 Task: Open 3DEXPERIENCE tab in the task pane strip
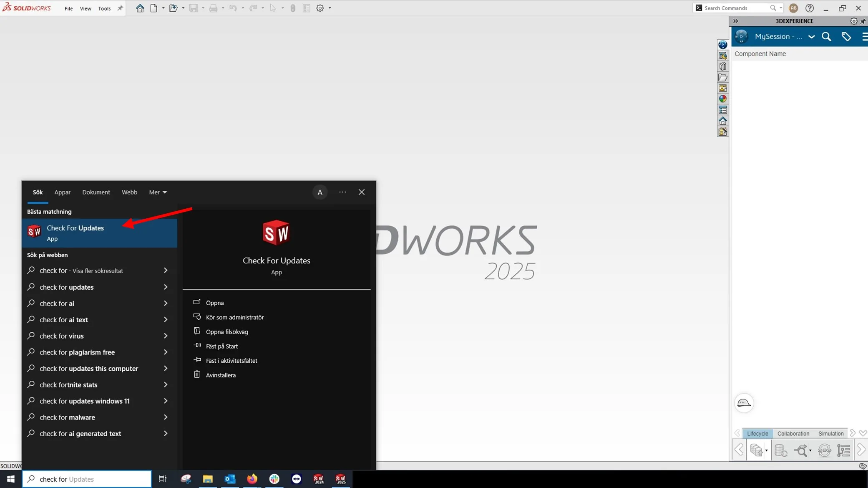(723, 45)
